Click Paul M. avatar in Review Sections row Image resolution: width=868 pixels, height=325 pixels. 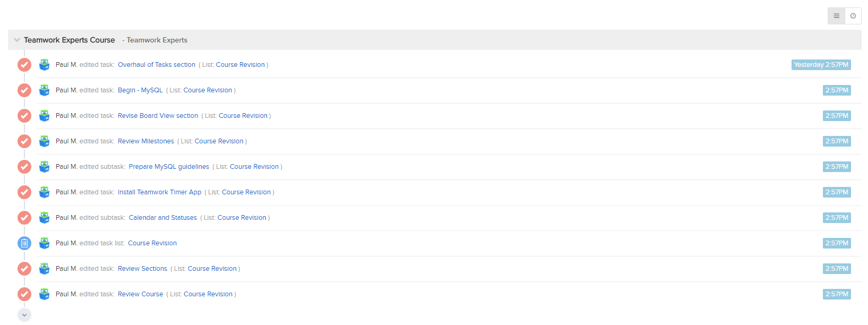45,269
